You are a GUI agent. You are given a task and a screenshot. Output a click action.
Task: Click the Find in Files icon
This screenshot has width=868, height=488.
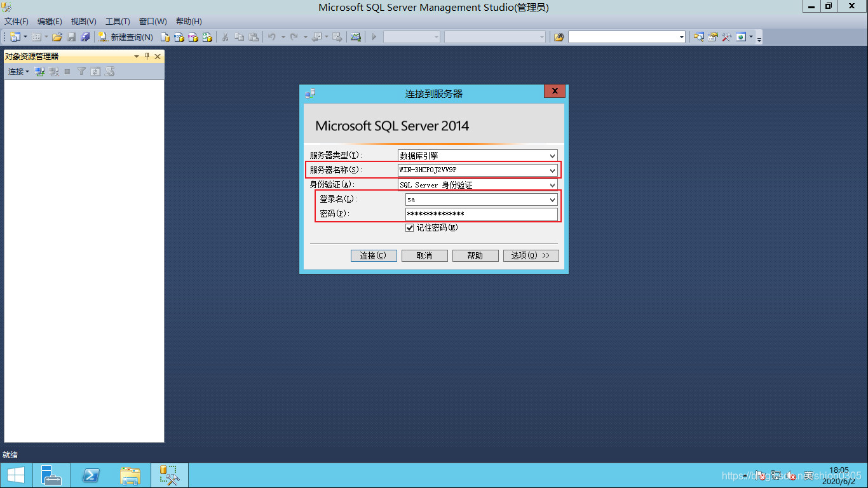[x=559, y=37]
